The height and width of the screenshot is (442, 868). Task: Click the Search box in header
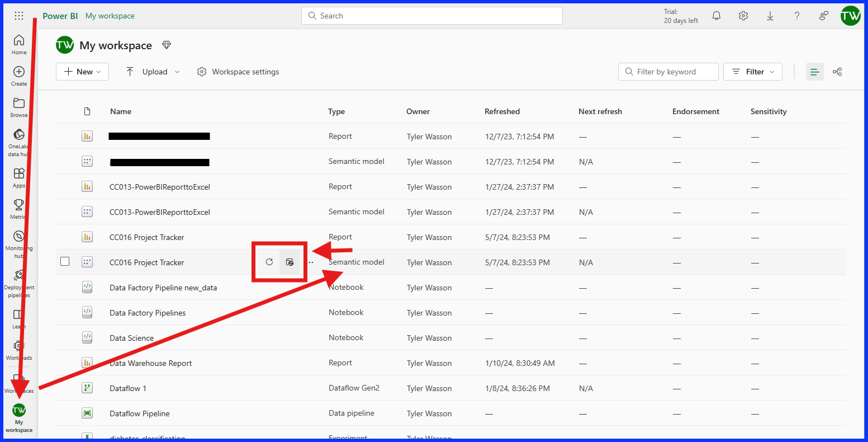click(432, 16)
